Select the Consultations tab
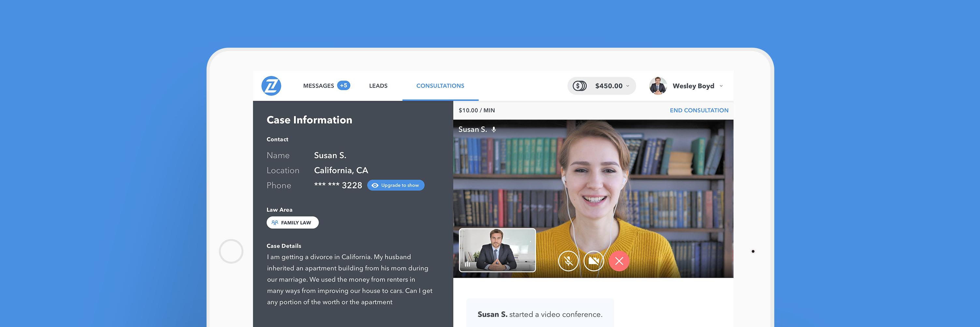Viewport: 980px width, 327px height. [440, 86]
